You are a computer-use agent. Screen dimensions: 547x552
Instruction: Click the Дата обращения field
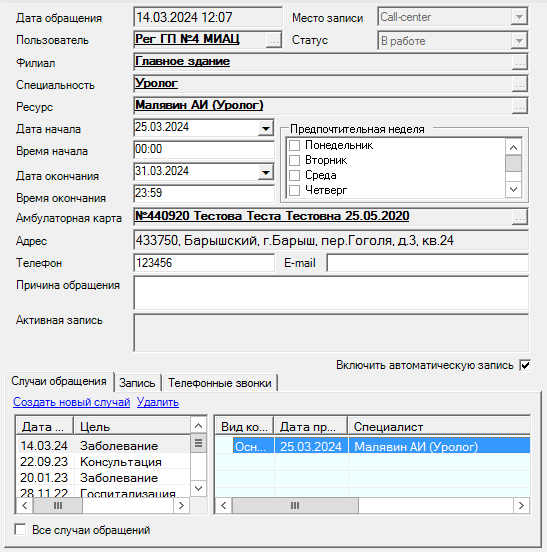[x=208, y=17]
